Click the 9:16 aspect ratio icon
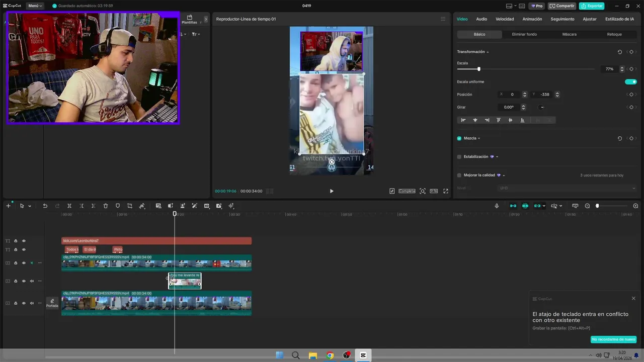The width and height of the screenshot is (644, 362). pyautogui.click(x=434, y=191)
